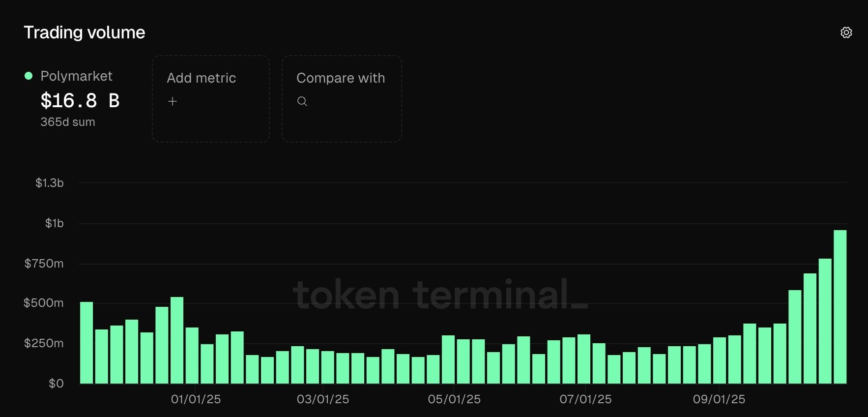
Task: Click the $1.3b y-axis label
Action: pos(50,183)
